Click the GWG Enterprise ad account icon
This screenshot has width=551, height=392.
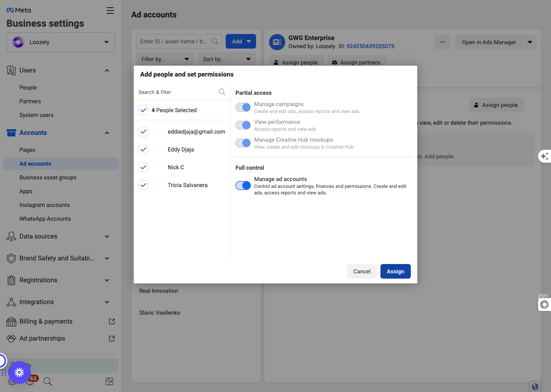pos(277,42)
